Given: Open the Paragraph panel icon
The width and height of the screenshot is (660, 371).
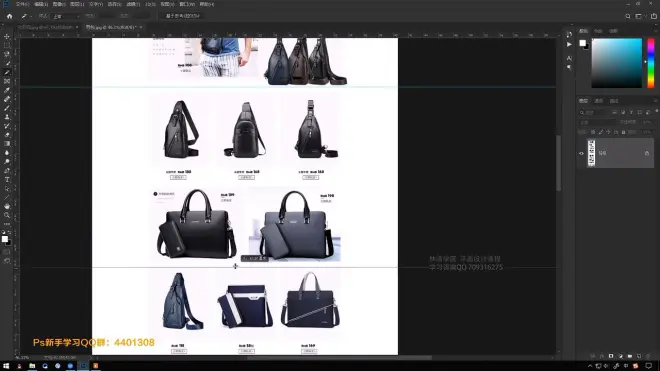Looking at the screenshot, I should (x=569, y=67).
